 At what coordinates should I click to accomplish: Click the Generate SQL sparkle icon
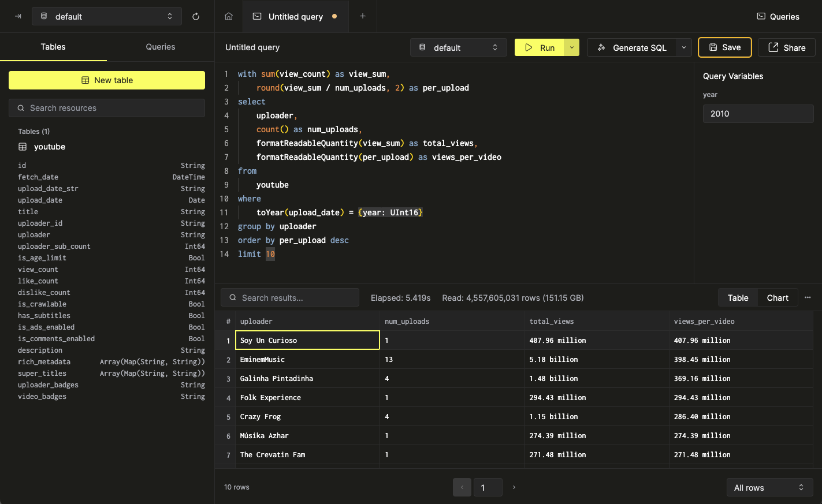coord(601,47)
